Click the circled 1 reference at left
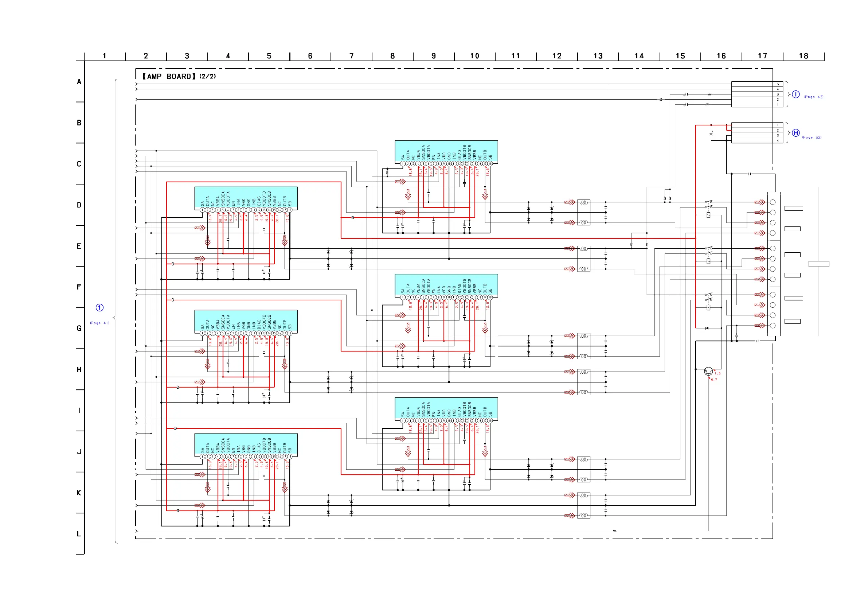The height and width of the screenshot is (614, 868). click(99, 308)
